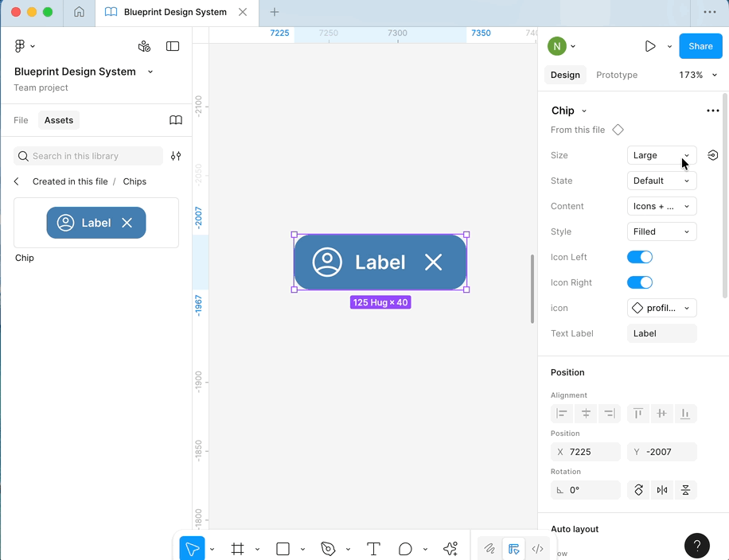The width and height of the screenshot is (729, 560).
Task: Click align top icon
Action: (638, 413)
